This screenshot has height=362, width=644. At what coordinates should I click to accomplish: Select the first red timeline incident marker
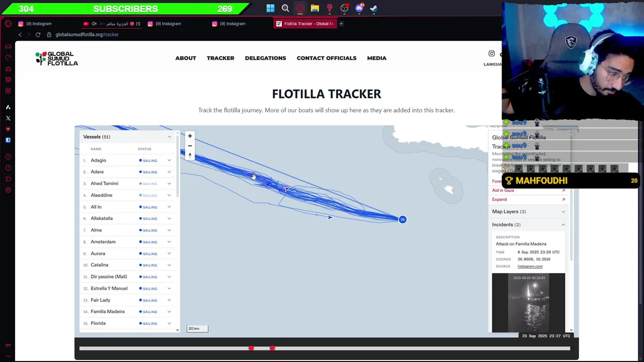[x=251, y=348]
